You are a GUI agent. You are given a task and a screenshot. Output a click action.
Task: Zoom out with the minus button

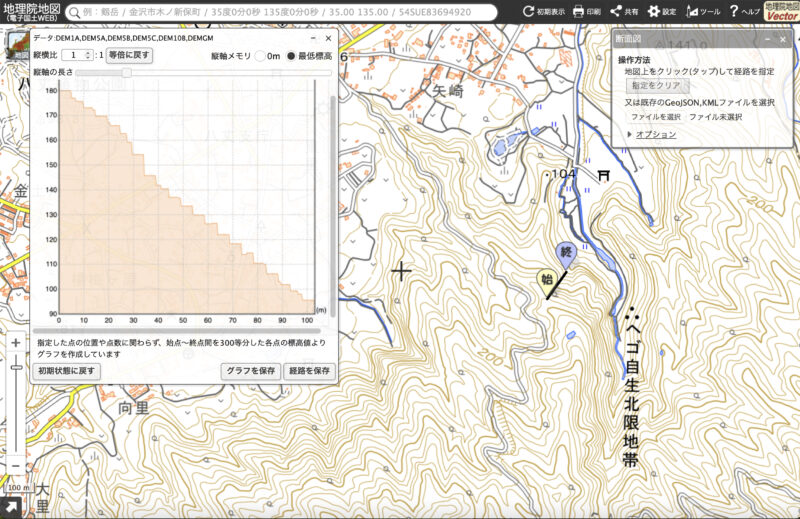(16, 467)
